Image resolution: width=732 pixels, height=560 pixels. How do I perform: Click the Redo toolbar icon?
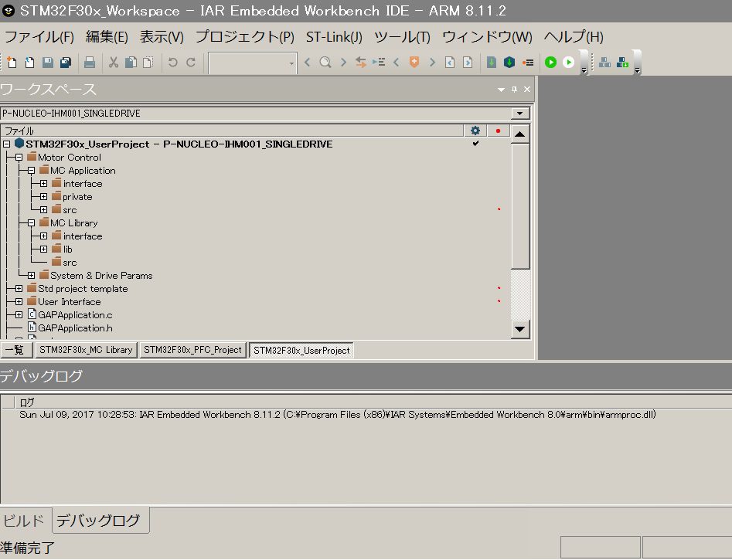coord(190,62)
